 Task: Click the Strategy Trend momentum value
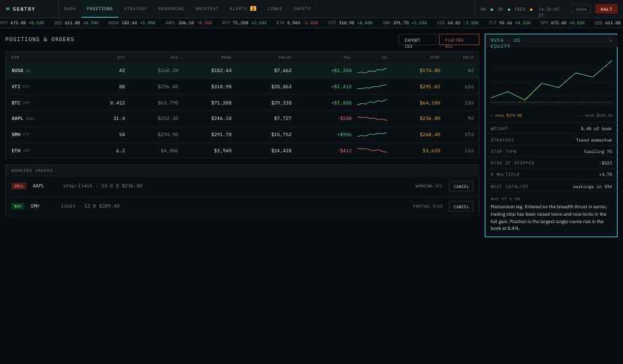(594, 140)
